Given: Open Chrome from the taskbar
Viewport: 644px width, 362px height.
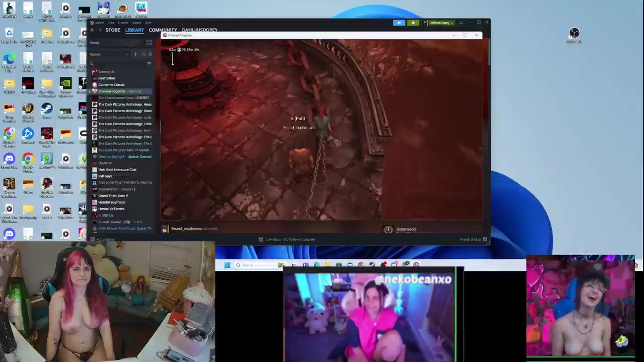Looking at the screenshot, I should (x=361, y=265).
